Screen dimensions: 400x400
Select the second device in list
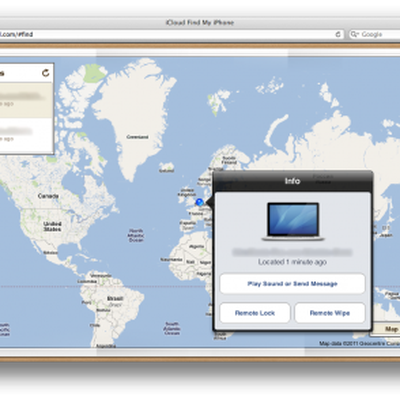point(26,135)
